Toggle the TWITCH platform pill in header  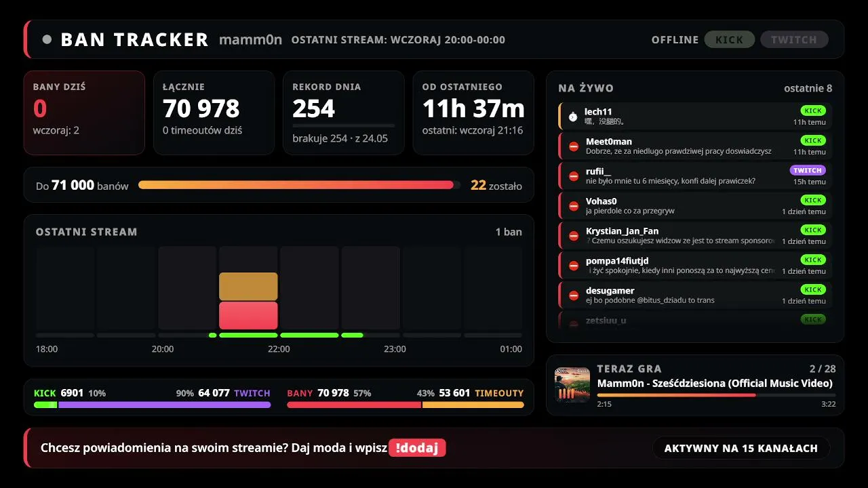tap(794, 39)
